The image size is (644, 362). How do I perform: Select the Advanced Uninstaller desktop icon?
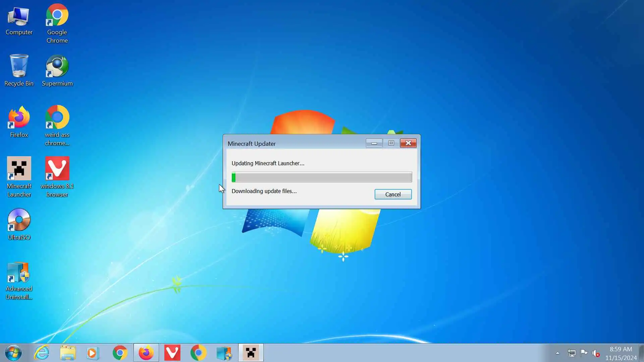coord(19,272)
